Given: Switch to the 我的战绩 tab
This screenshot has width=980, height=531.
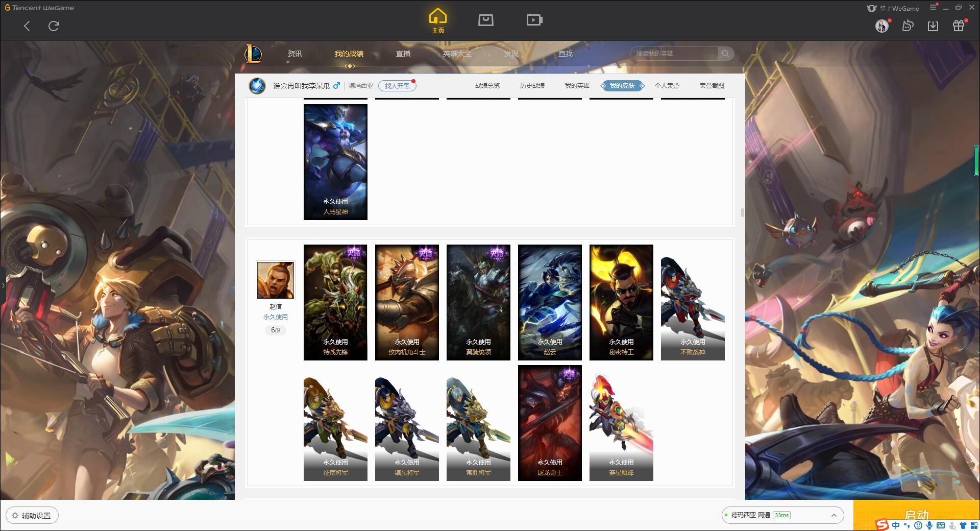Looking at the screenshot, I should click(349, 54).
